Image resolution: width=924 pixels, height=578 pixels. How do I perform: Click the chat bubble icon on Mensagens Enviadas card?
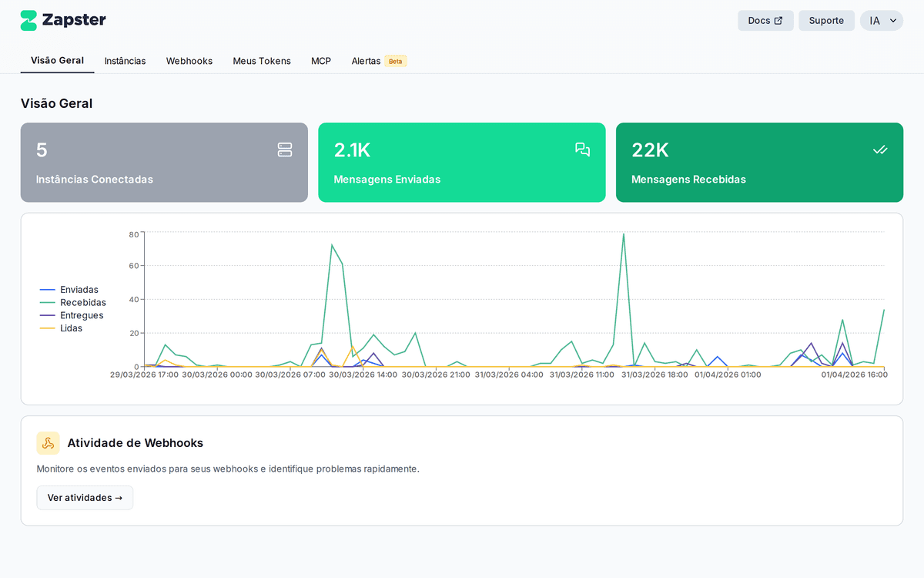click(x=582, y=150)
